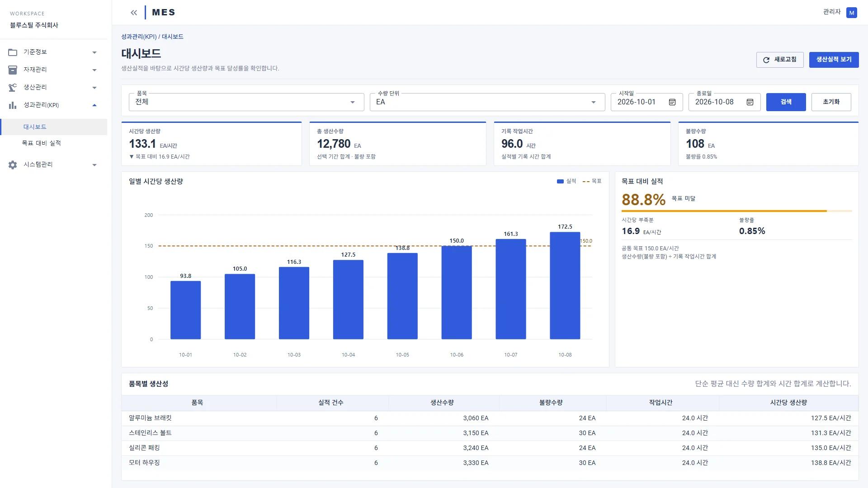Screen dimensions: 868x488
Task: Select the 실리콘 패킹 table row
Action: click(490, 448)
